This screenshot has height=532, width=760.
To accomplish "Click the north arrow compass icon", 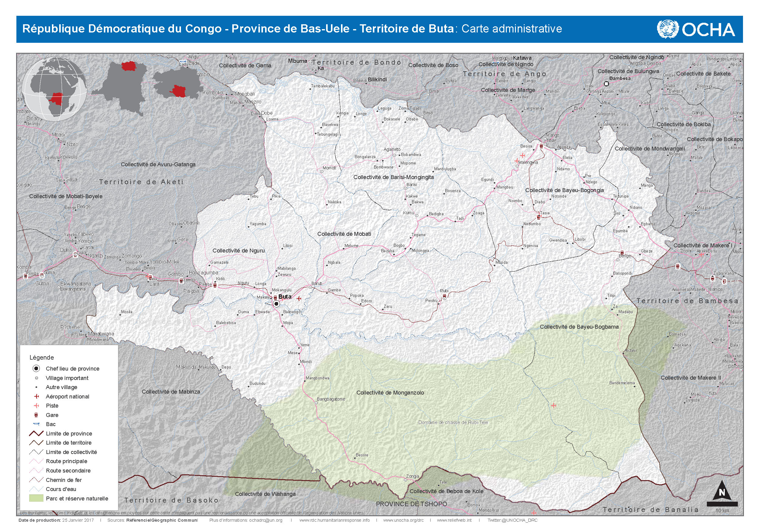I will pyautogui.click(x=722, y=492).
